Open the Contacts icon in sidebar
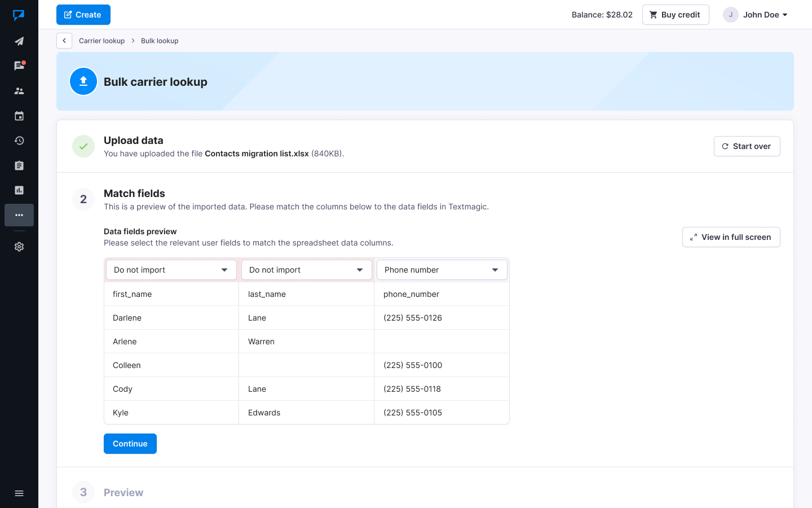Screen dimensions: 812x508 point(19,91)
